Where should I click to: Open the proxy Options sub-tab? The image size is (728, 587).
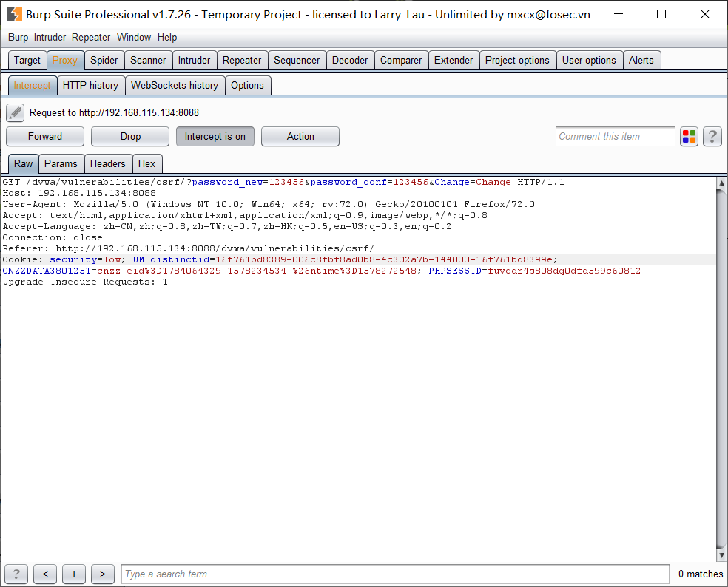pyautogui.click(x=247, y=85)
